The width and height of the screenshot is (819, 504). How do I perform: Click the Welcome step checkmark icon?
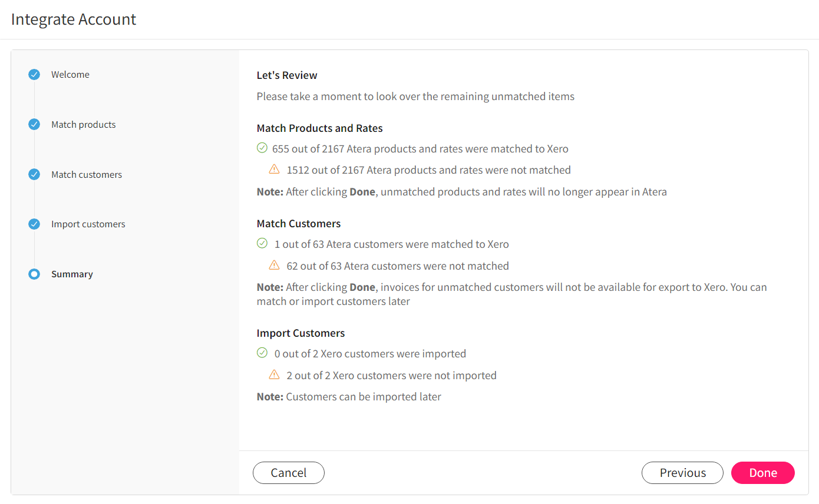point(34,75)
